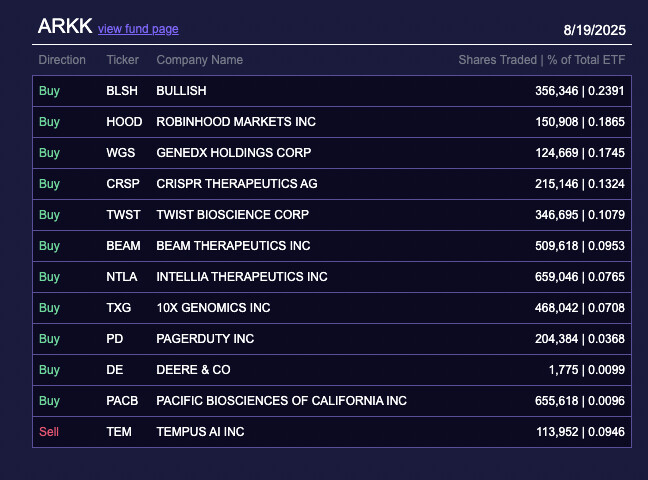Click GENEDX HOLDINGS CORP name

tap(233, 153)
